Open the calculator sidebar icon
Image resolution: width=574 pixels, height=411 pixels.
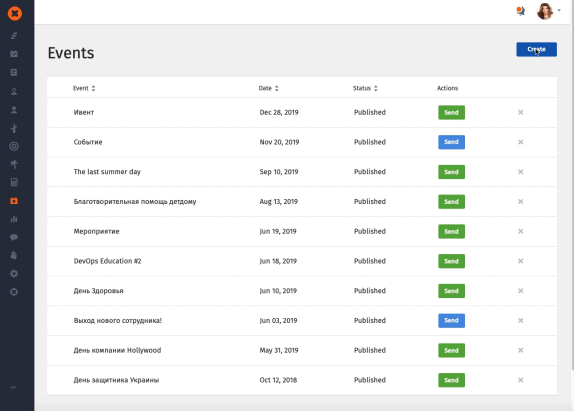14,182
